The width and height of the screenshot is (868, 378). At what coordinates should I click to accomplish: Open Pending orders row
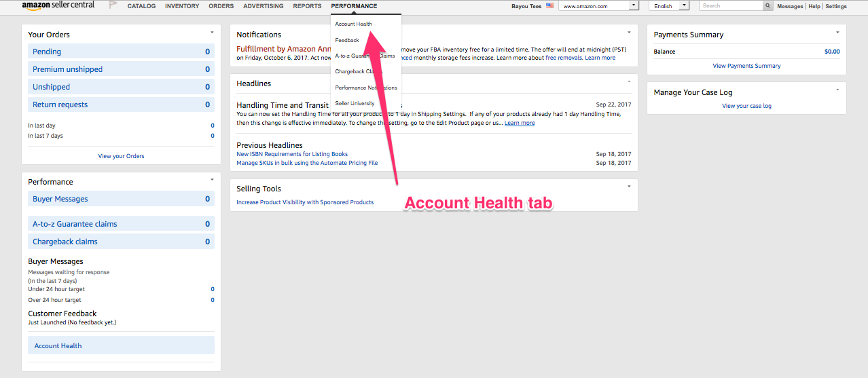121,52
